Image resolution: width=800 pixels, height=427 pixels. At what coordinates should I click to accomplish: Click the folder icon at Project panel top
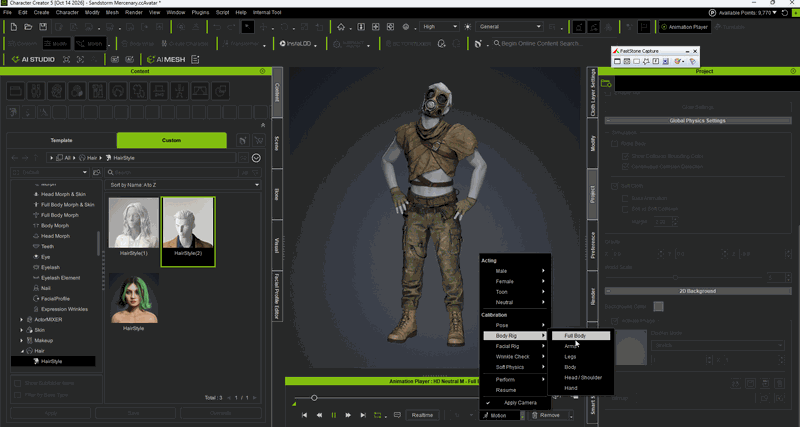[606, 84]
